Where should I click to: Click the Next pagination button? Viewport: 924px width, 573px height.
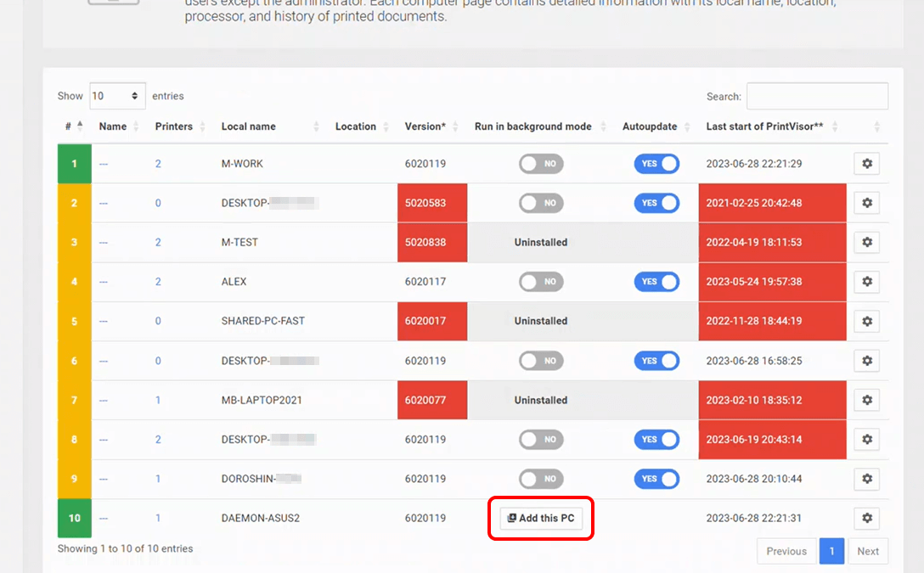click(x=867, y=551)
